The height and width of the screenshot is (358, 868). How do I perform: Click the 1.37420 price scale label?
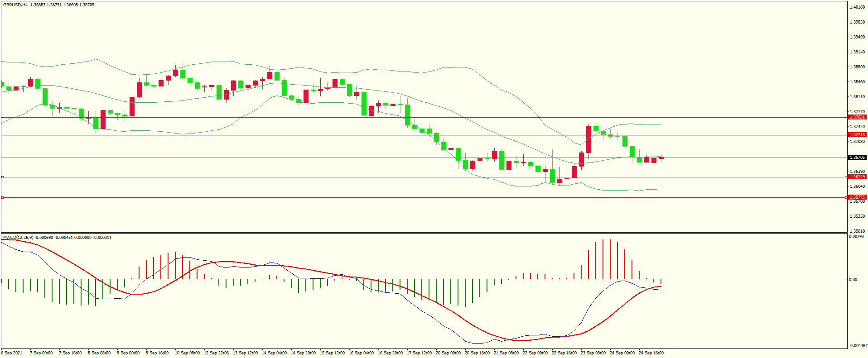pos(858,127)
